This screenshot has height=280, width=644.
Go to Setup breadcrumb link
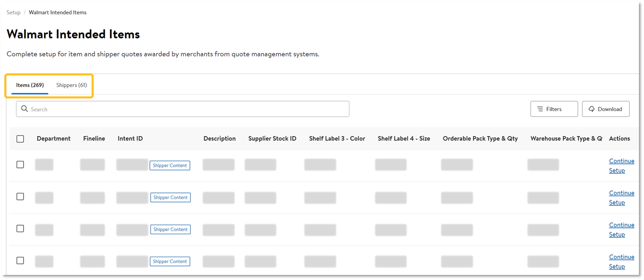[x=13, y=13]
